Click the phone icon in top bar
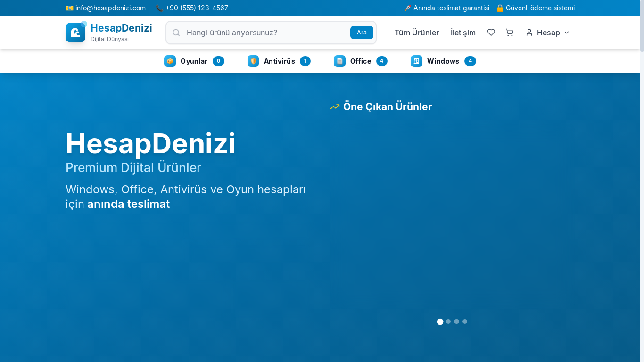This screenshot has height=362, width=644. 159,8
